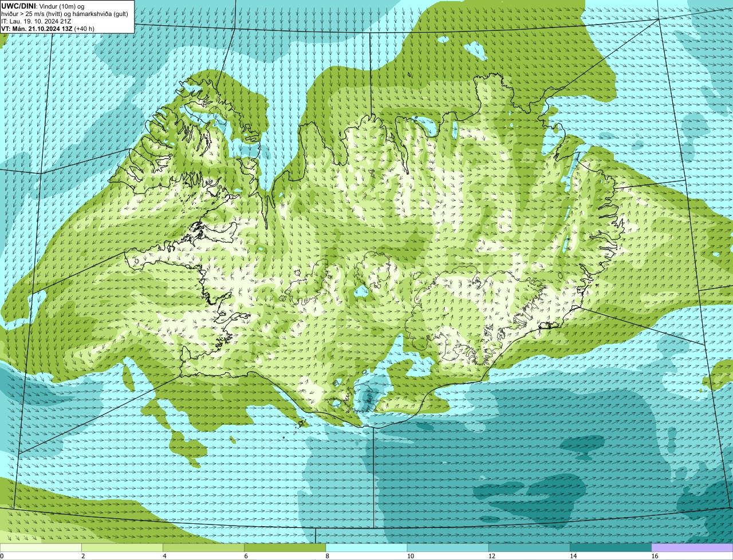The width and height of the screenshot is (733, 560).
Task: Click the '14' label on the wind scale
Action: (x=573, y=556)
